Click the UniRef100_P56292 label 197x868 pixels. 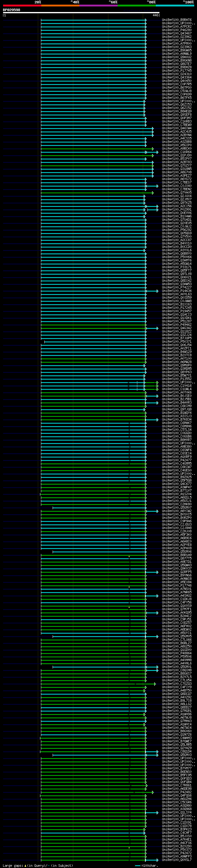(x=177, y=230)
